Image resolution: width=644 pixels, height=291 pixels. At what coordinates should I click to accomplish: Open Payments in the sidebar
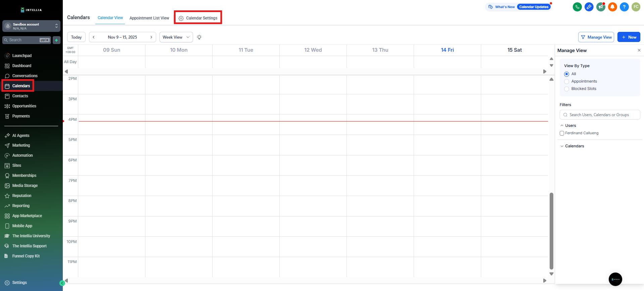pyautogui.click(x=21, y=116)
